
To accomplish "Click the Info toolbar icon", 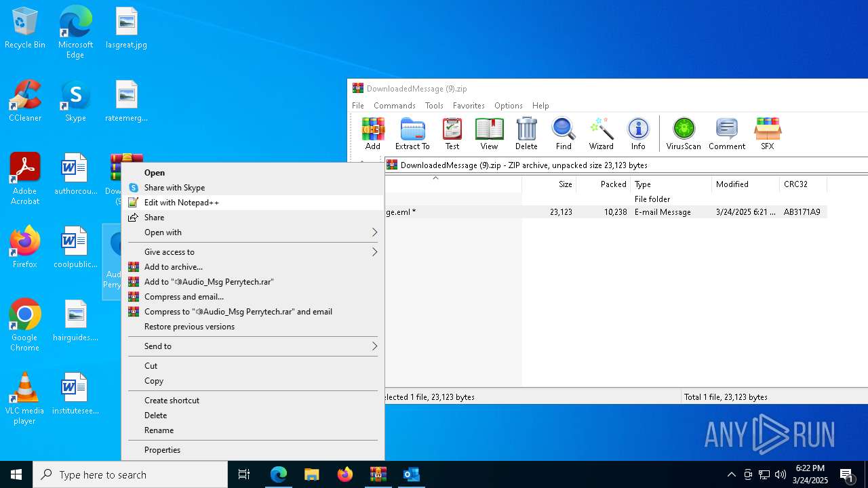I will click(638, 134).
